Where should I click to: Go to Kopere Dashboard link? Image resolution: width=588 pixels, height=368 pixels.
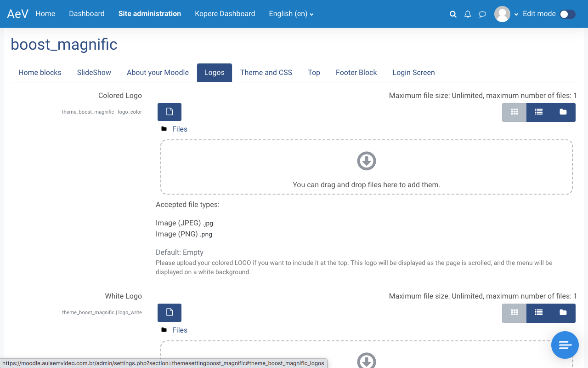click(225, 14)
